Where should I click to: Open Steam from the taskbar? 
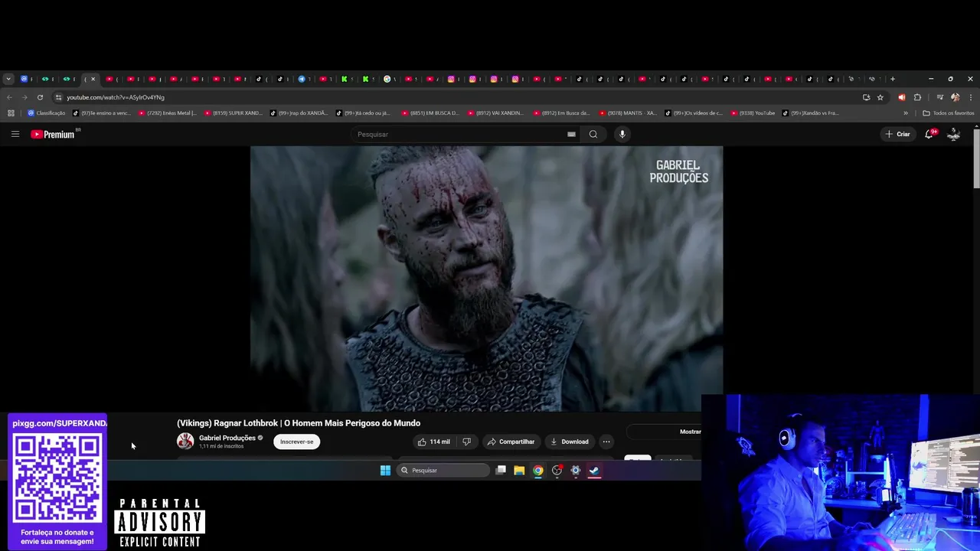(595, 471)
